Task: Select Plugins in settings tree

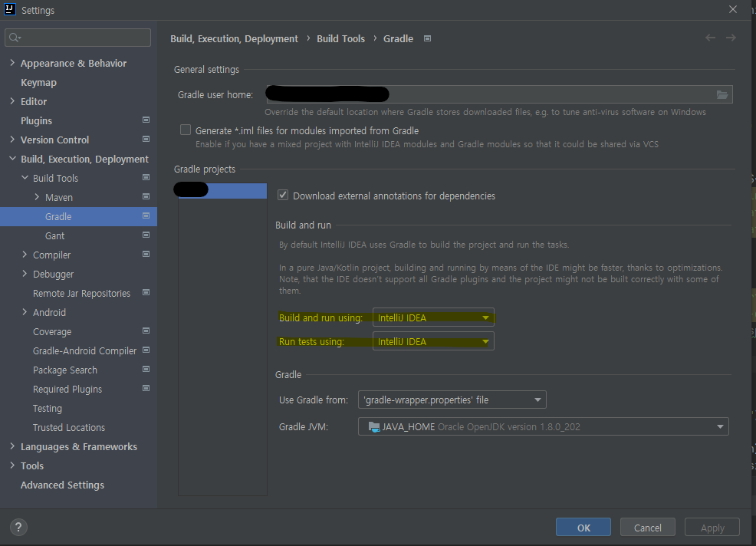Action: (36, 120)
